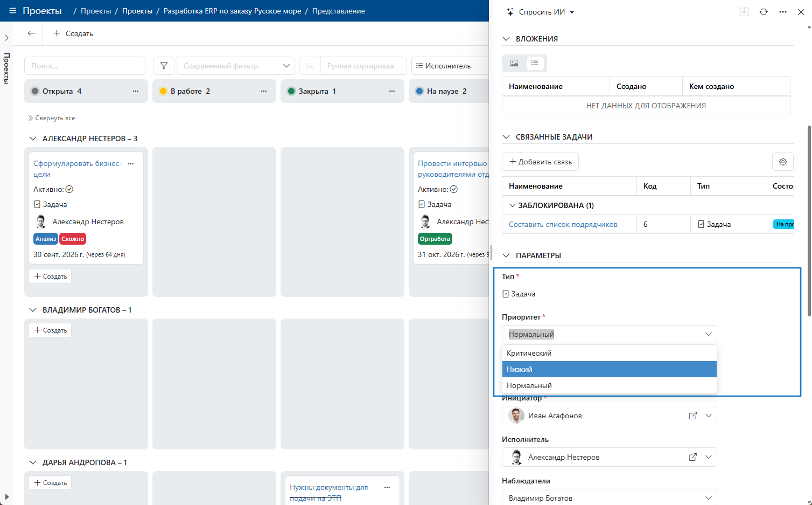Switch attachments to list view
This screenshot has width=812, height=505.
pyautogui.click(x=535, y=63)
